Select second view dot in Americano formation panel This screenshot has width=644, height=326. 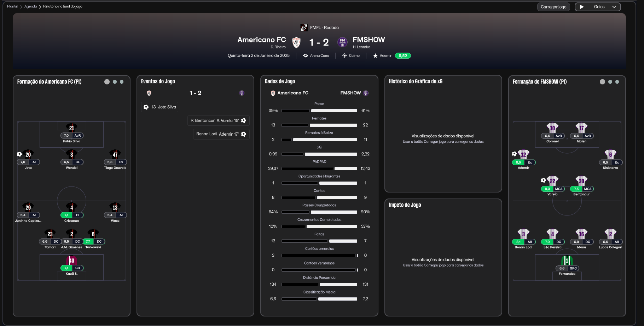[x=115, y=82]
